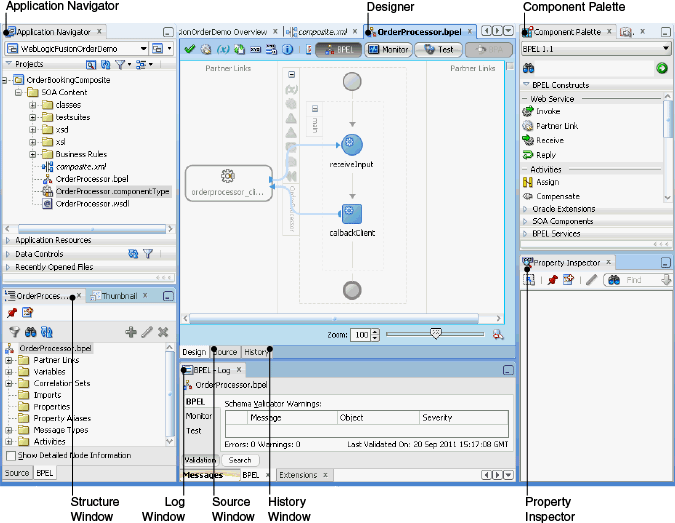Click binoculars search icon in Component Palette
This screenshot has height=523, width=675.
pyautogui.click(x=529, y=68)
